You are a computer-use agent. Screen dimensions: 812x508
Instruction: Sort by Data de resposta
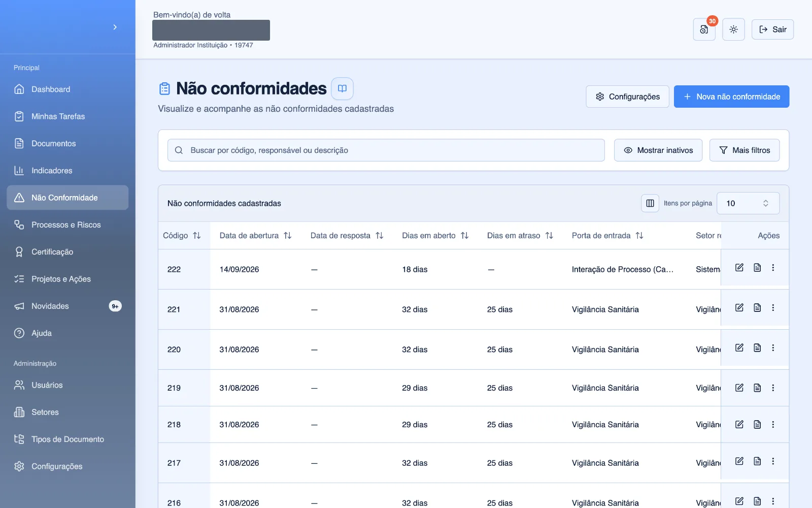point(347,236)
